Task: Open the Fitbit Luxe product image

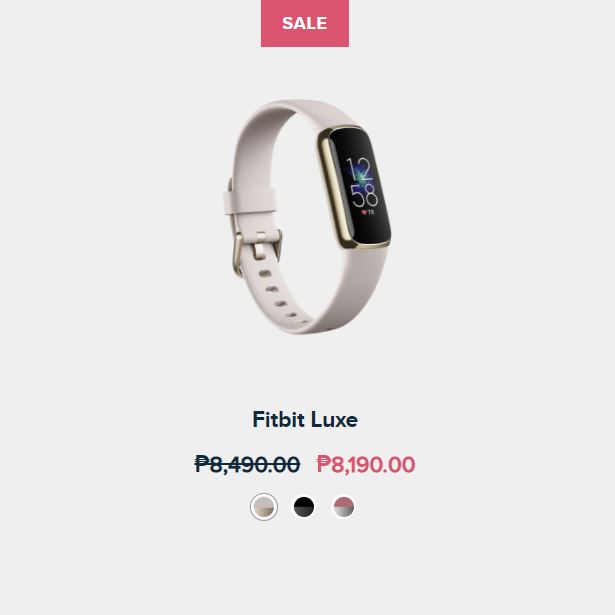Action: 307,217
